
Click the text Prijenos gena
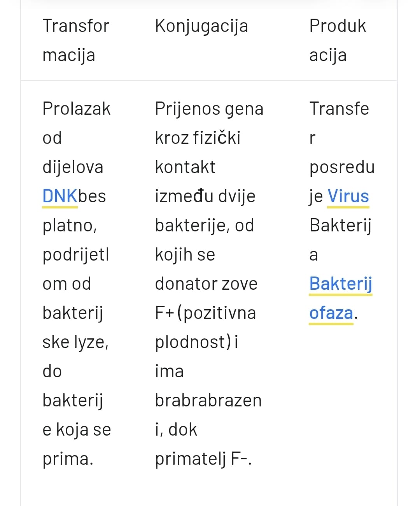point(209,109)
